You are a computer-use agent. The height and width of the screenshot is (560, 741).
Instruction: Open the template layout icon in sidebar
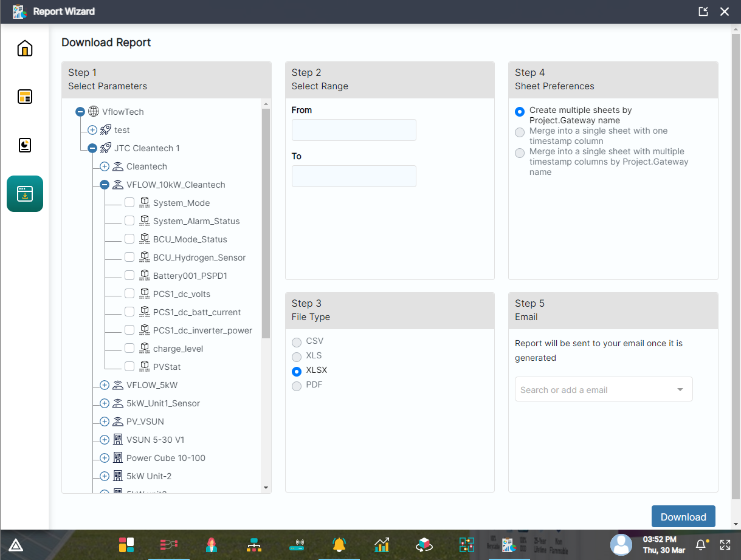pos(25,97)
